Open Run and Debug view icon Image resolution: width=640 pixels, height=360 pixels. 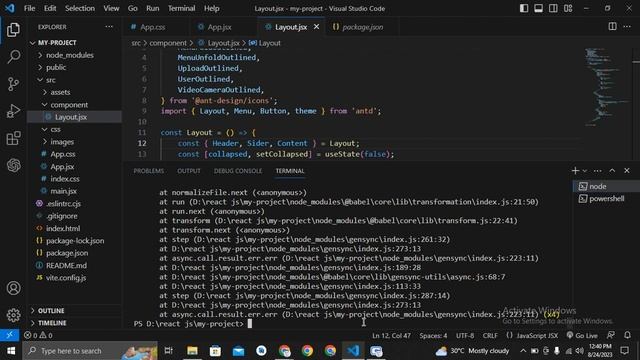pyautogui.click(x=13, y=111)
